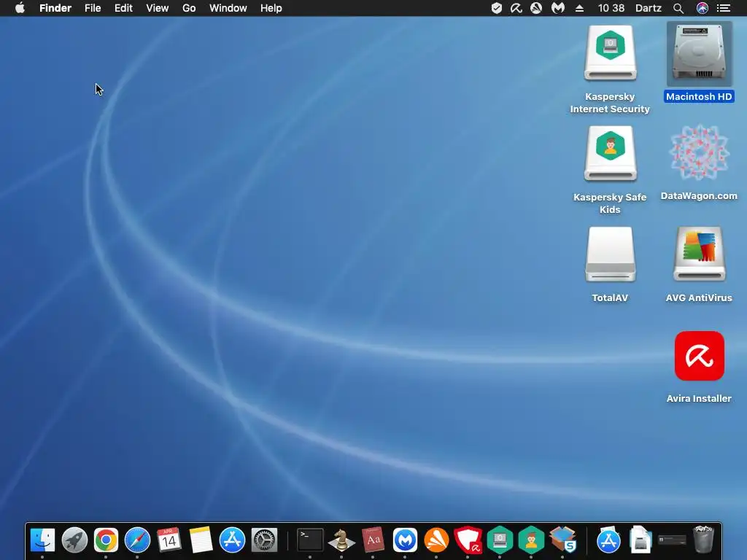
Task: Open App Store icon beside Notes
Action: coord(232,540)
